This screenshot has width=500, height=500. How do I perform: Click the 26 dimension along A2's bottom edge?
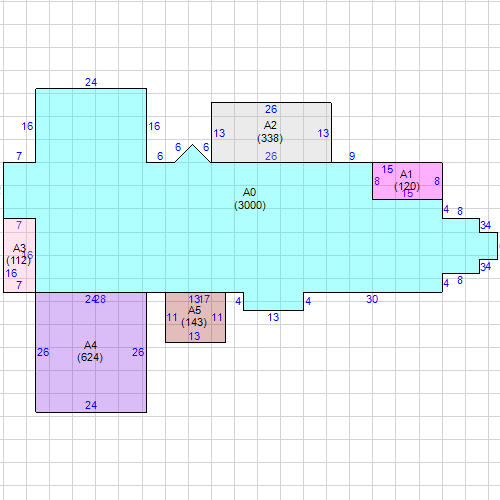[271, 156]
